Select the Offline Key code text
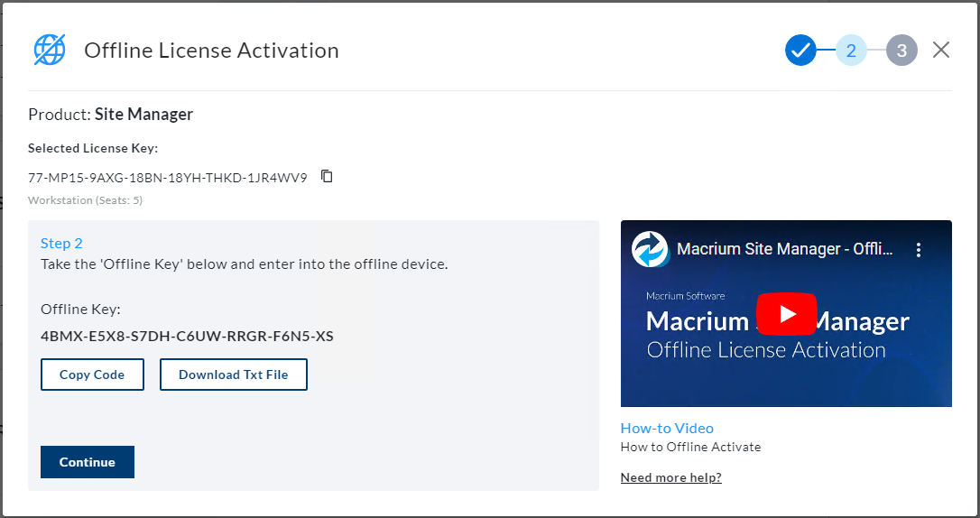Screen dimensions: 980x518 pos(187,337)
